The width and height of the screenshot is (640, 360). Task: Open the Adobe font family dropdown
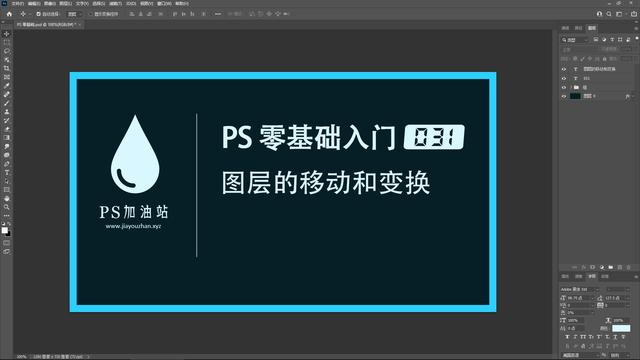pos(580,289)
